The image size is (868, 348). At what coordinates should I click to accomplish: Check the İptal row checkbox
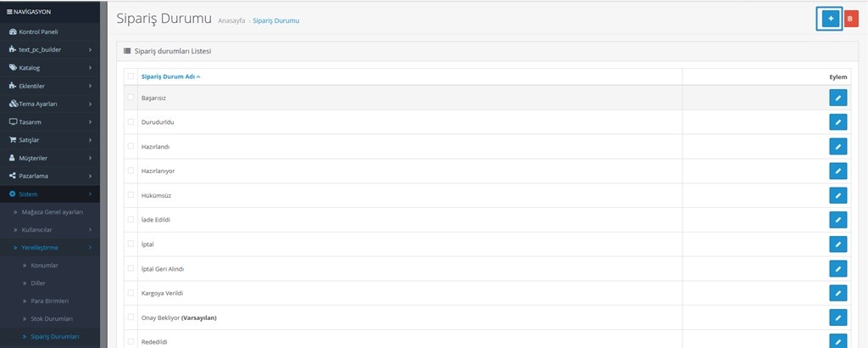coord(131,244)
